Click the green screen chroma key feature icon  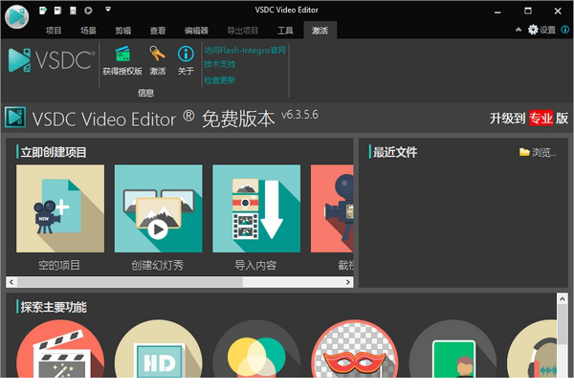tap(453, 348)
